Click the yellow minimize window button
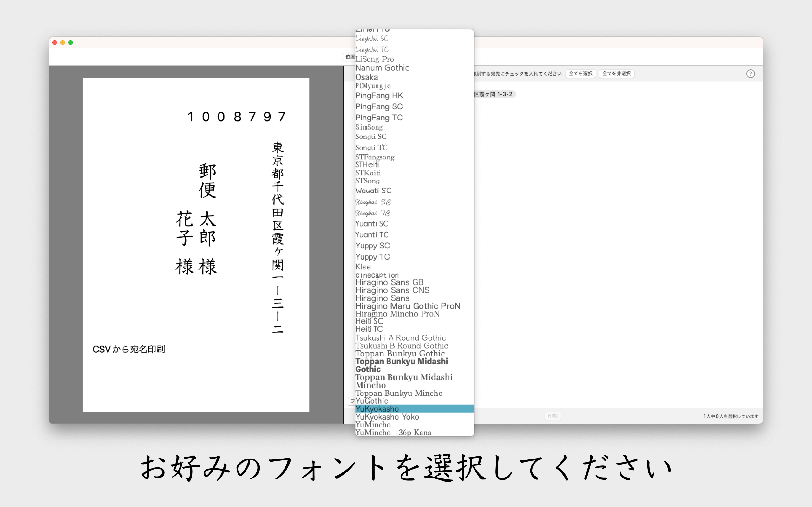Viewport: 812px width, 507px height. pos(63,42)
